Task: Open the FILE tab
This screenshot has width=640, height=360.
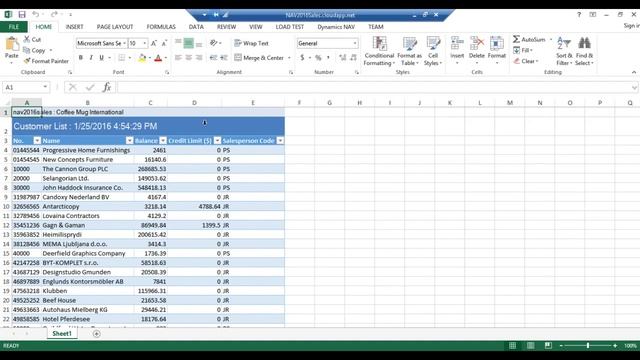Action: coord(14,27)
